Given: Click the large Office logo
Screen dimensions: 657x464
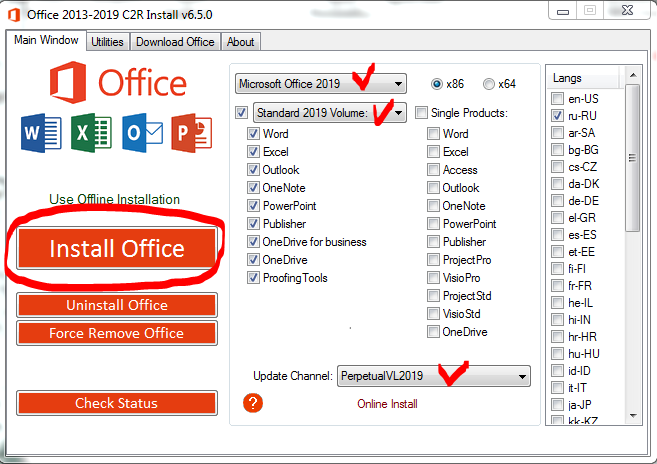Looking at the screenshot, I should tap(116, 84).
